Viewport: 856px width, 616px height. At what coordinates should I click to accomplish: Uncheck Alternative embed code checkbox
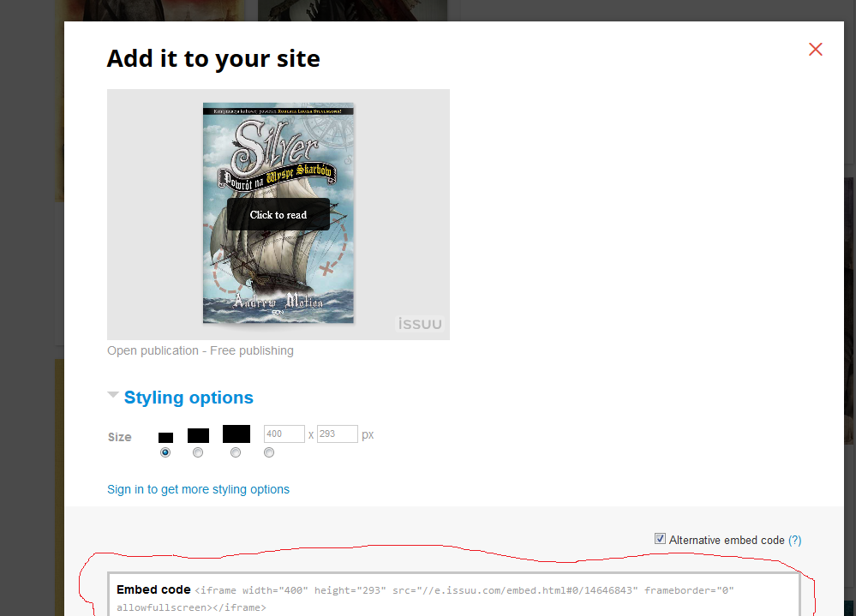(x=660, y=539)
